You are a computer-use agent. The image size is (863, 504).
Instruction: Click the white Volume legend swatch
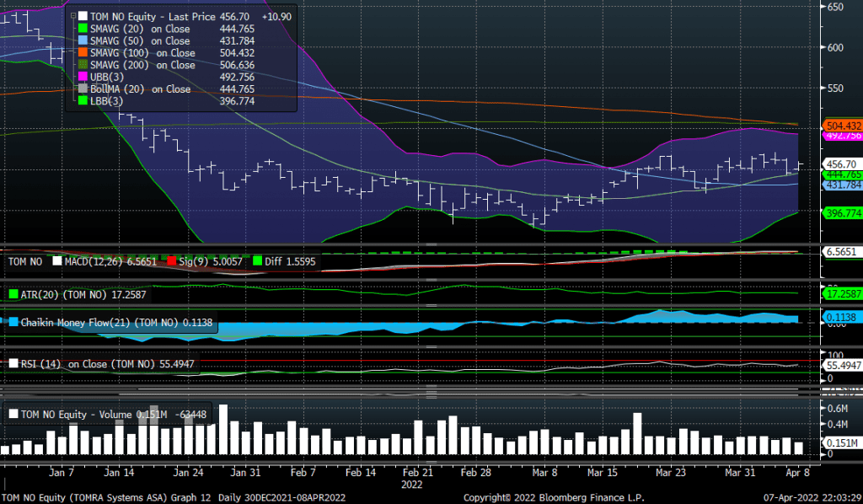(13, 414)
